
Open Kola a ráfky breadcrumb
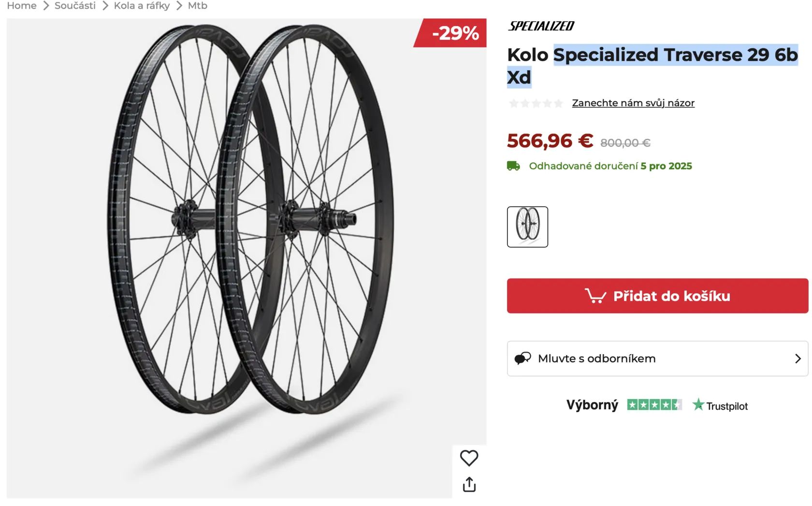142,6
